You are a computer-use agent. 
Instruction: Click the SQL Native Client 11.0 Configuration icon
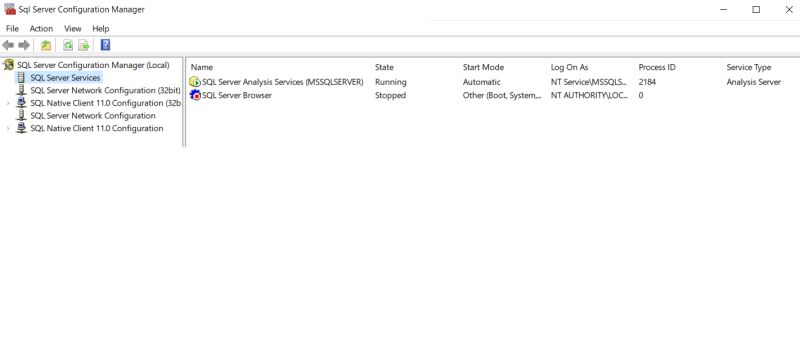[x=21, y=128]
